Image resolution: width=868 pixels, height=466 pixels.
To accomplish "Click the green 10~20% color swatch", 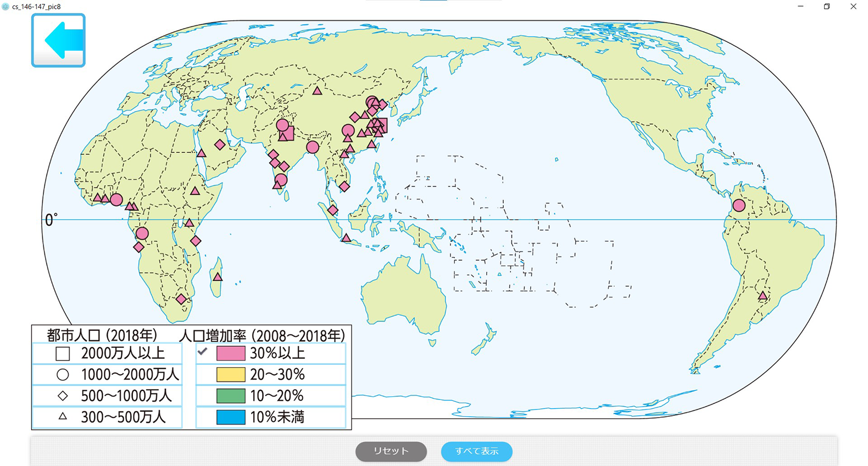I will tap(231, 396).
